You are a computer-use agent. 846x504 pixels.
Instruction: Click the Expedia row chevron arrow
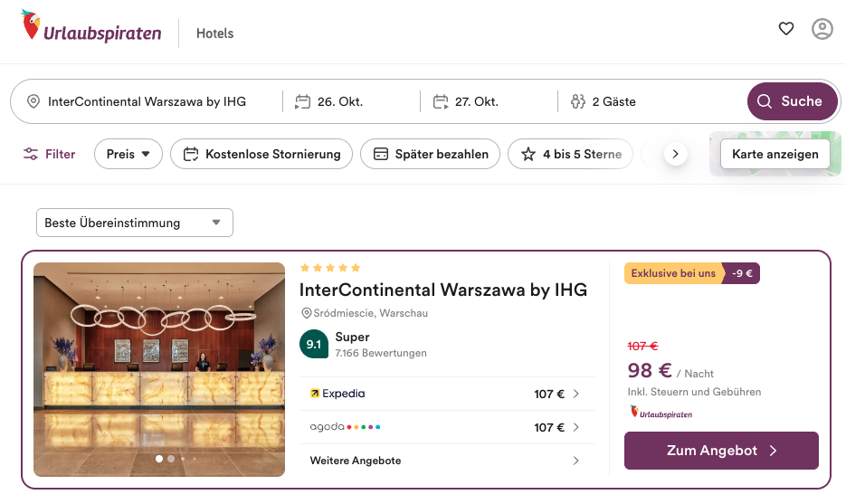tap(576, 394)
